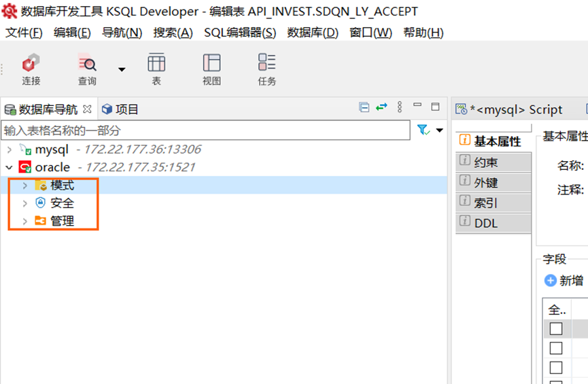This screenshot has width=588, height=384.
Task: Click the collapse-all icon in navigator panel
Action: (364, 107)
